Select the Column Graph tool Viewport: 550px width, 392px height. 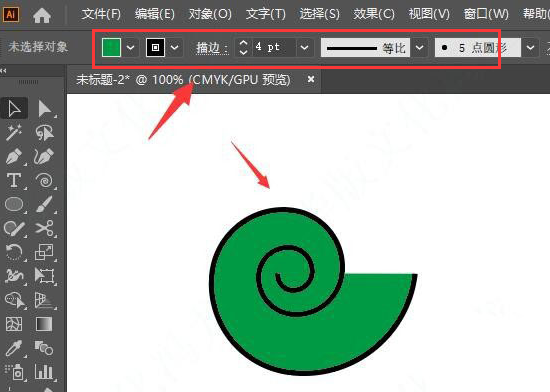coord(44,372)
